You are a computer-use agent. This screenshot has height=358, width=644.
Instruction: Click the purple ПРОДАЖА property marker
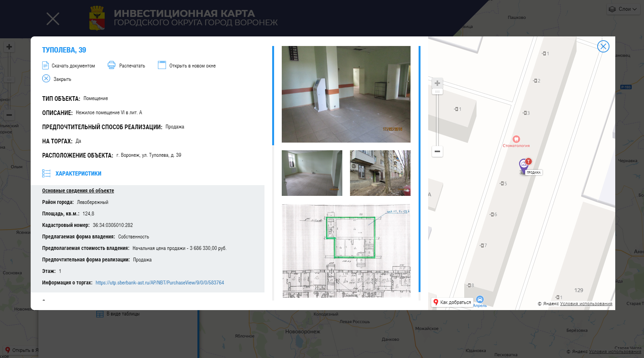(x=524, y=166)
